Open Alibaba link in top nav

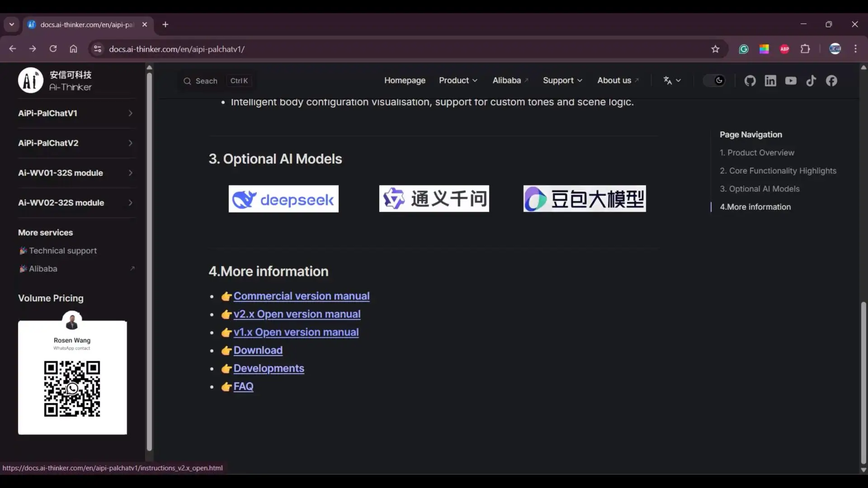coord(510,80)
